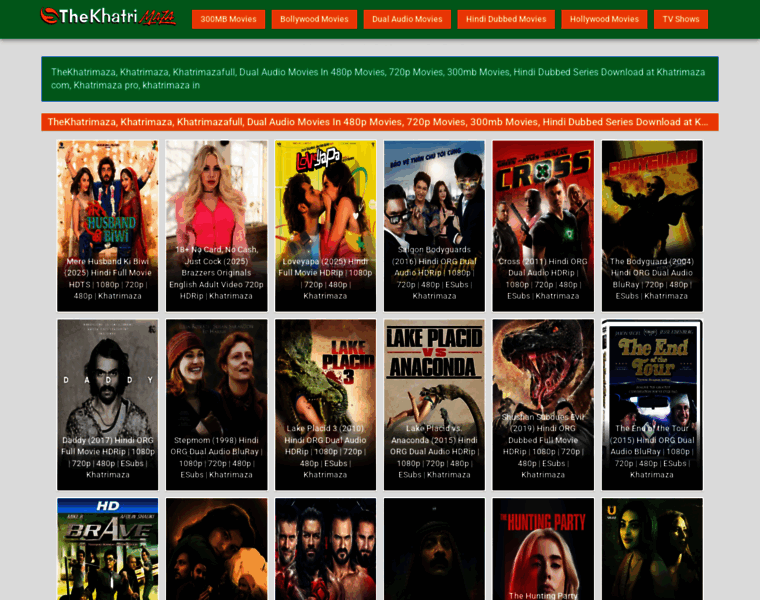Image resolution: width=760 pixels, height=600 pixels.
Task: Open The Hunting Party poster
Action: [x=543, y=549]
